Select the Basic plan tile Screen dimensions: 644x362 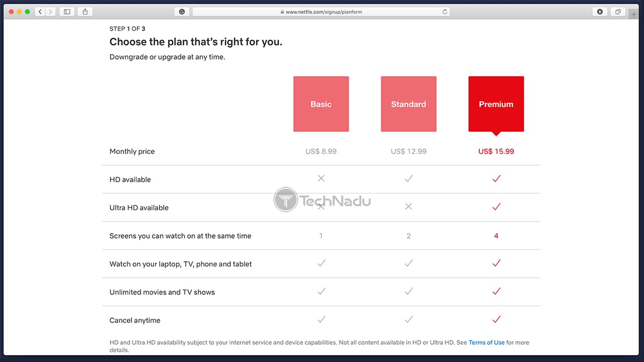(321, 104)
